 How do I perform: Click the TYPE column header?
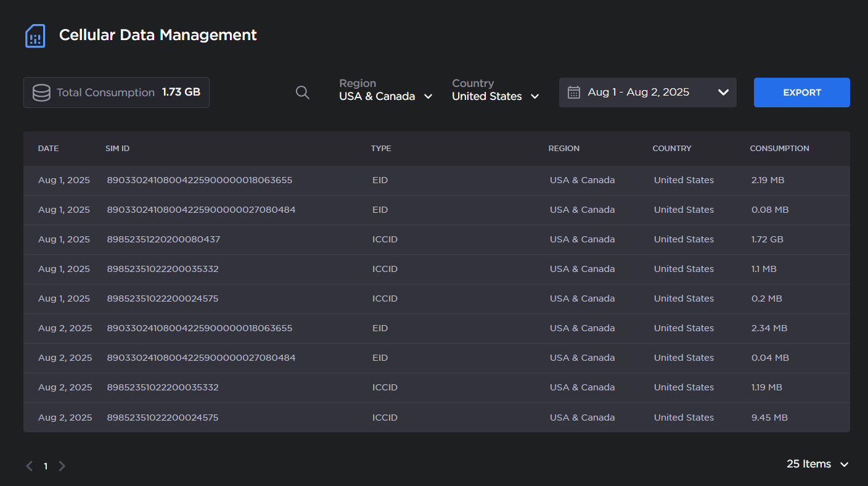[381, 149]
